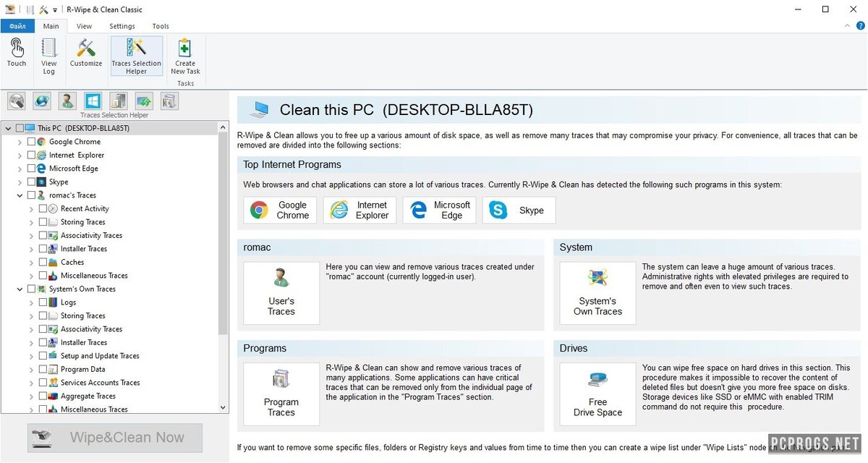Click the Wipe&Clean Now button
The image size is (868, 463).
[115, 438]
